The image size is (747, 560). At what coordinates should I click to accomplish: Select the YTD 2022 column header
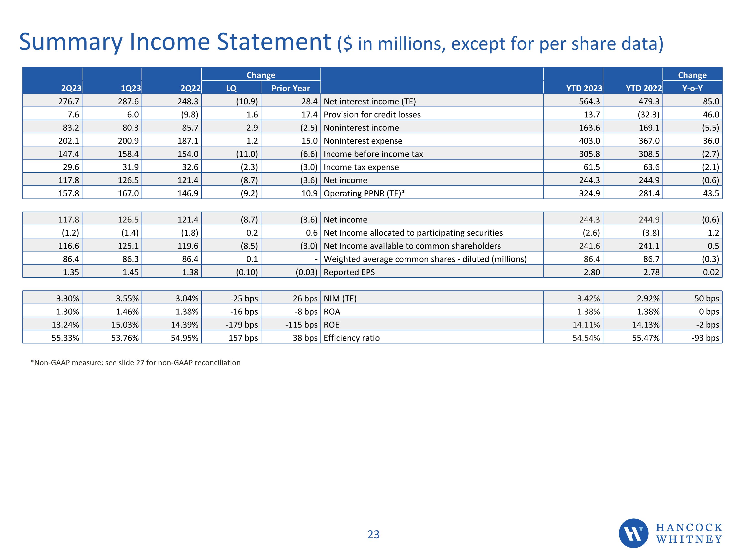point(644,88)
